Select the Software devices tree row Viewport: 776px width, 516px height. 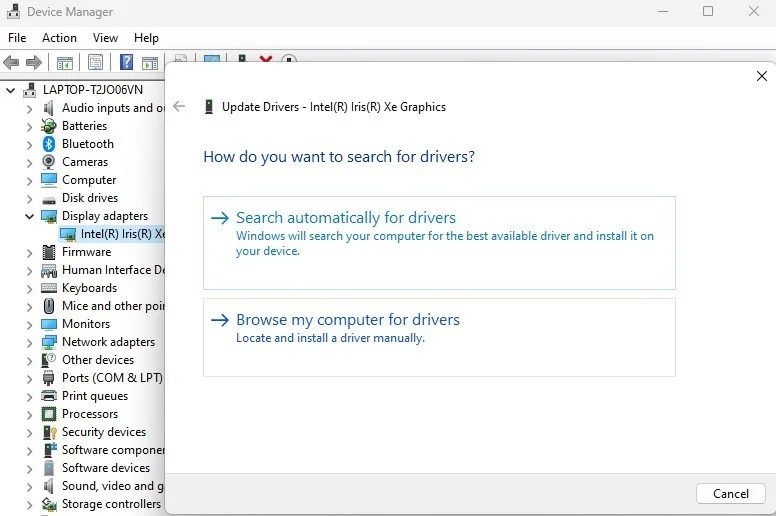[96, 468]
